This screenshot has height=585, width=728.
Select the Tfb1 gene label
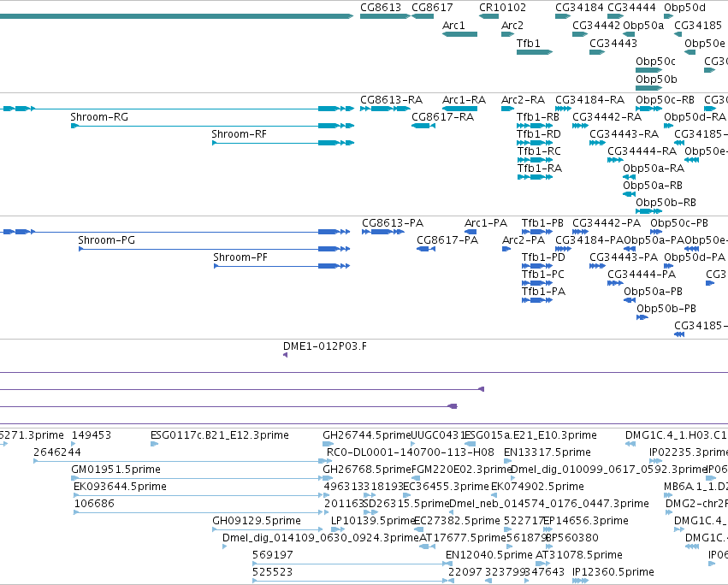(529, 44)
